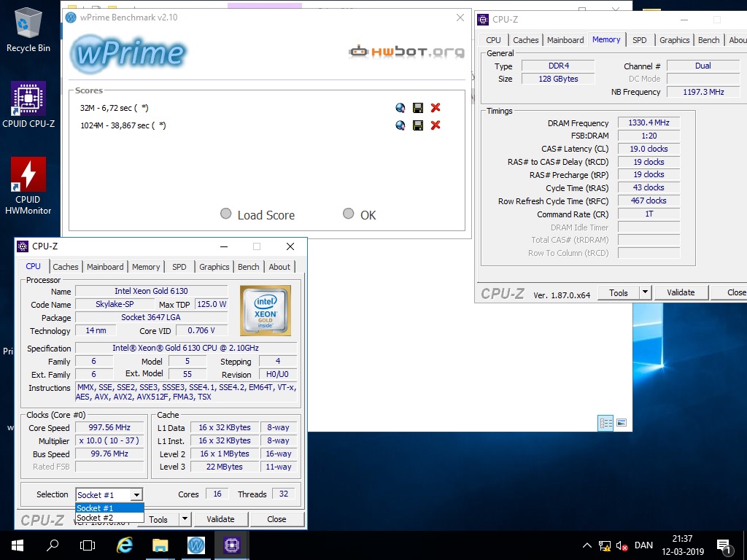This screenshot has height=560, width=747.
Task: Click the DAN keyboard language indicator
Action: pos(643,545)
